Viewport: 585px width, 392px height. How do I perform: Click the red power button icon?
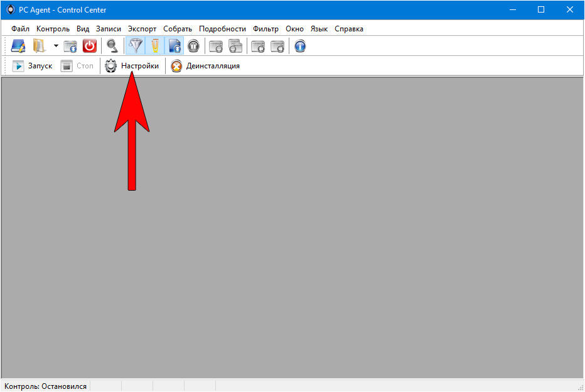(90, 46)
